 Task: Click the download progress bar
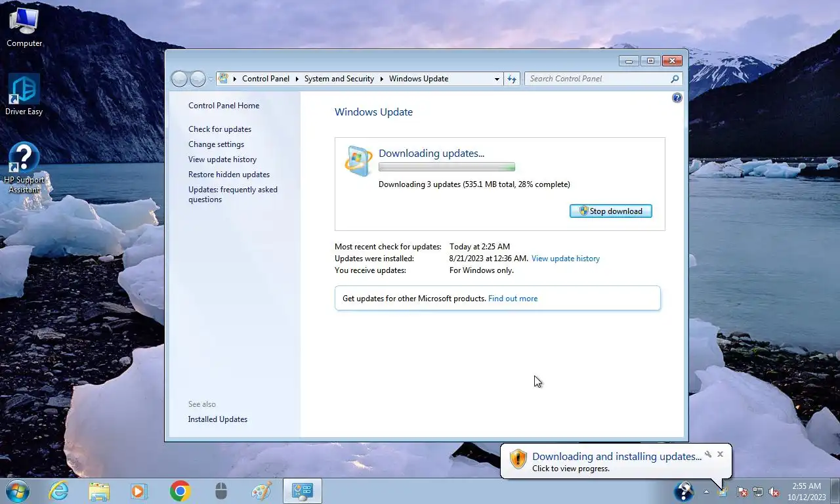click(x=447, y=167)
